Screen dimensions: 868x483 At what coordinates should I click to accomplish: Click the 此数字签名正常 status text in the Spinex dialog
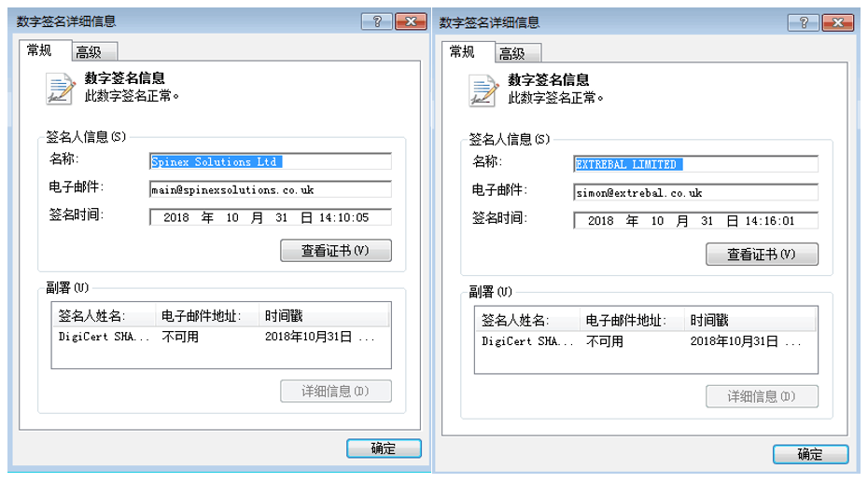(x=132, y=96)
